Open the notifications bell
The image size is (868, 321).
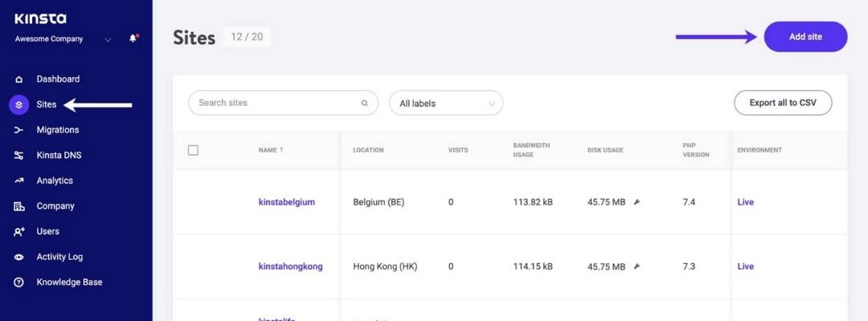[133, 39]
